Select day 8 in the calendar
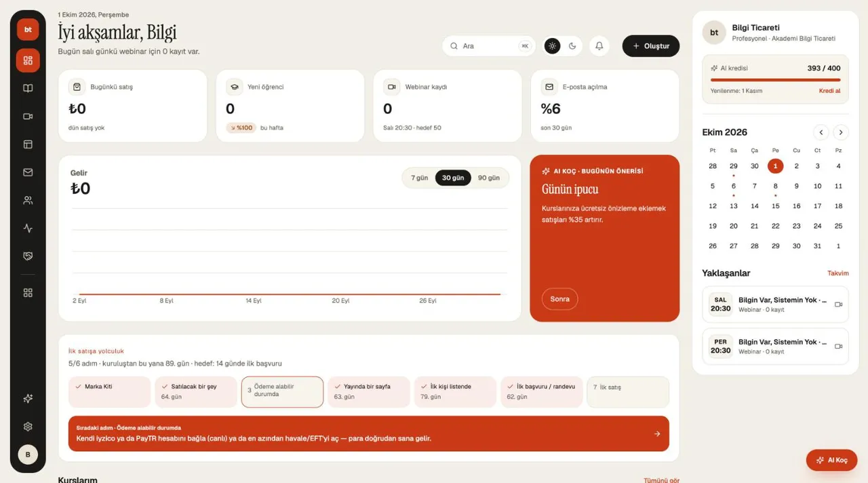Viewport: 868px width, 483px height. click(776, 186)
